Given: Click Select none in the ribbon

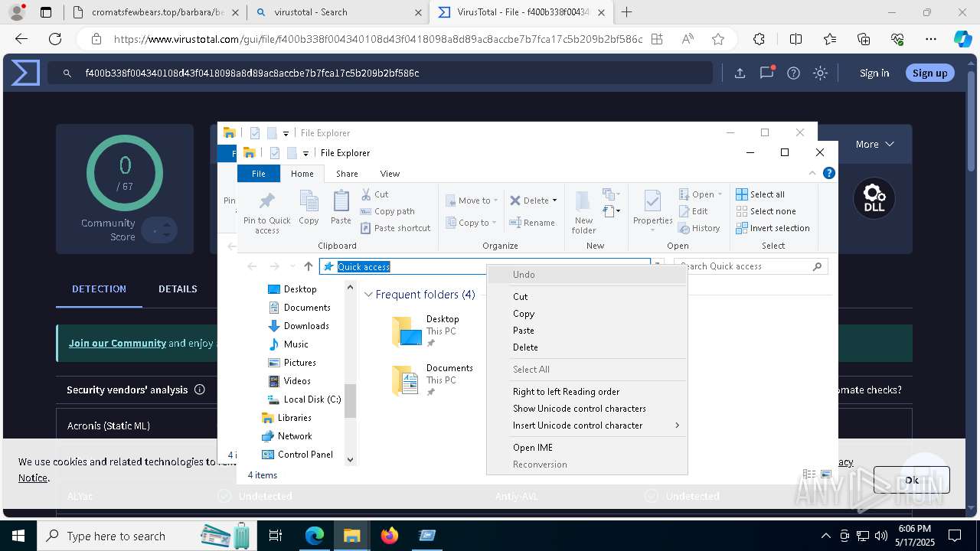Looking at the screenshot, I should click(766, 211).
